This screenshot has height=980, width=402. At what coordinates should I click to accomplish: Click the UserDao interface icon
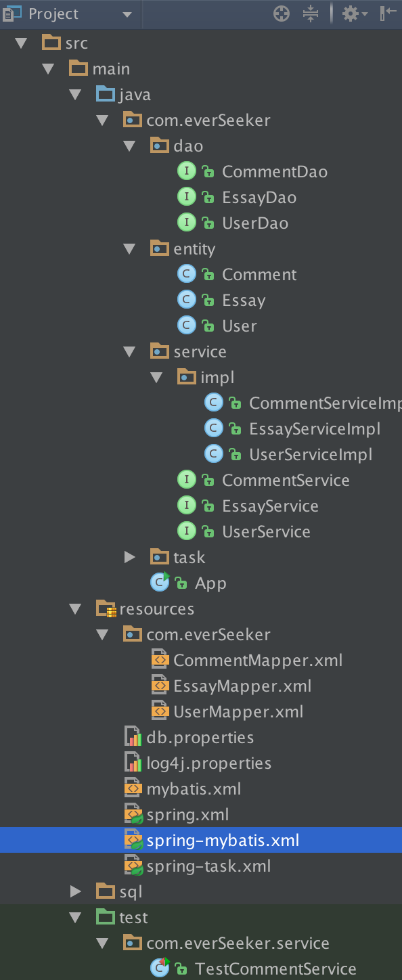click(x=187, y=223)
